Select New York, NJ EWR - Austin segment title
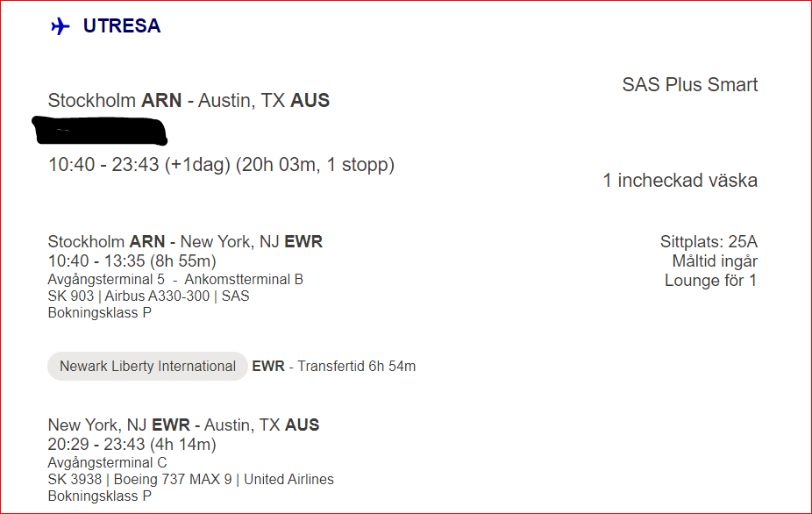This screenshot has height=514, width=812. pyautogui.click(x=183, y=425)
